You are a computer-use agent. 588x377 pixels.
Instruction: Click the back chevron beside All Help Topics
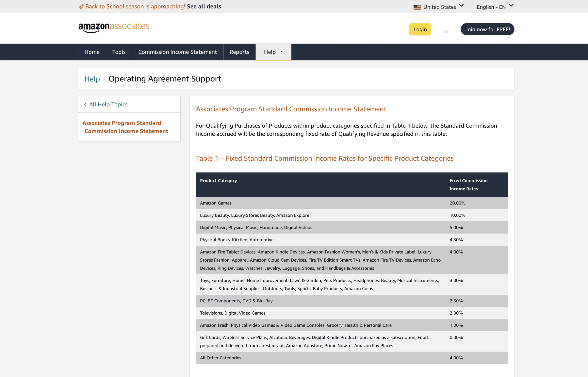85,105
